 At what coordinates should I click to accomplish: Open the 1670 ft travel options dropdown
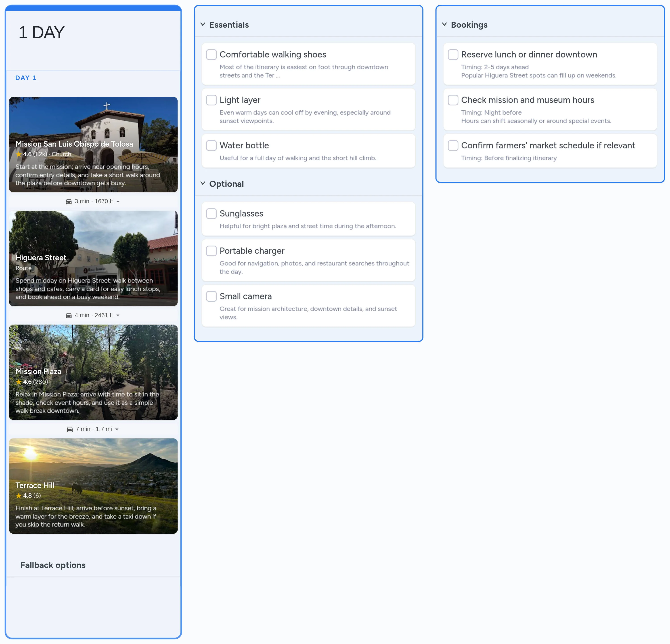[x=118, y=201]
